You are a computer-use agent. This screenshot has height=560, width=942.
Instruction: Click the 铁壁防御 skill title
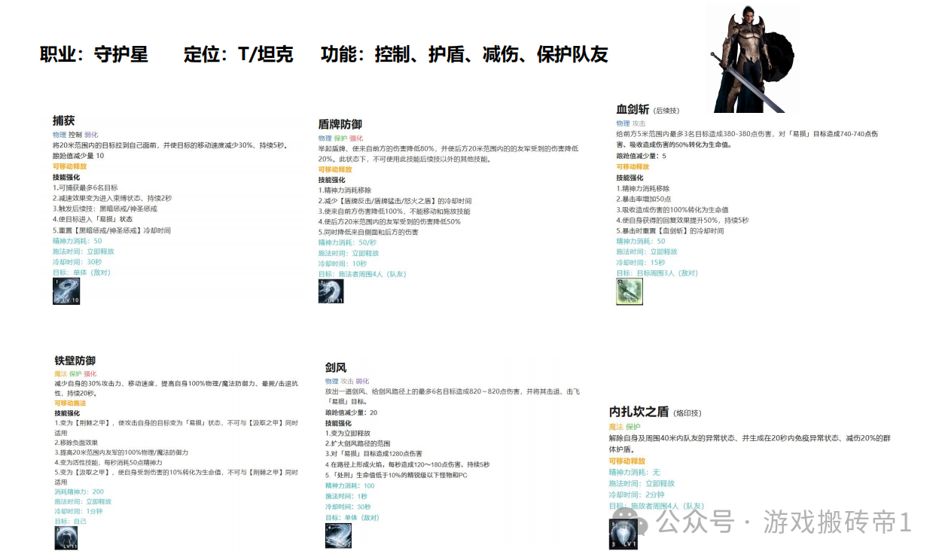[x=75, y=361]
